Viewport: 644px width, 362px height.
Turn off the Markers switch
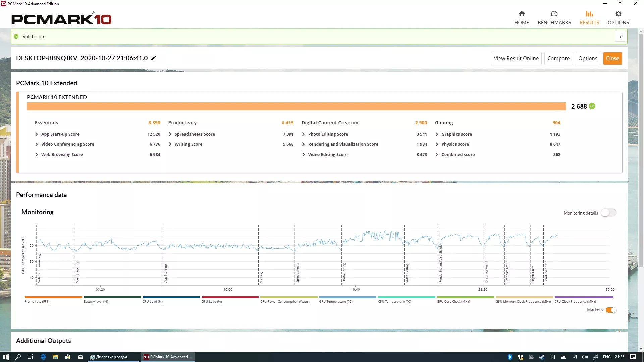[x=611, y=310]
